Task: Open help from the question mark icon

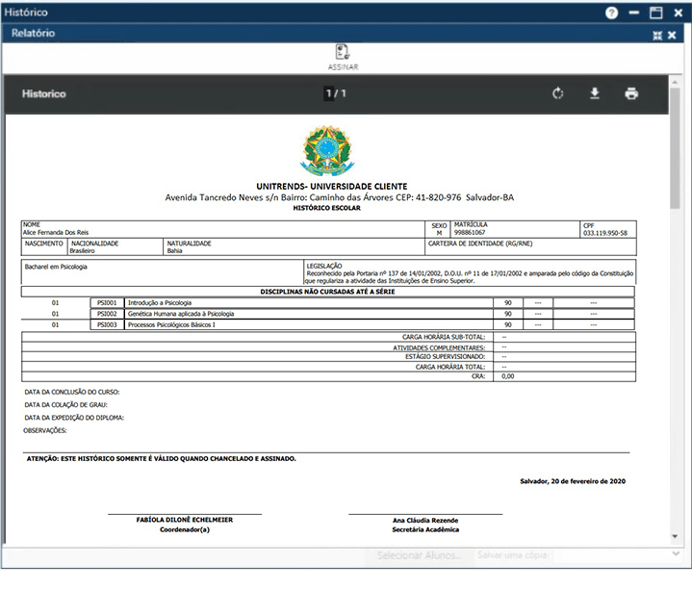Action: pos(611,13)
